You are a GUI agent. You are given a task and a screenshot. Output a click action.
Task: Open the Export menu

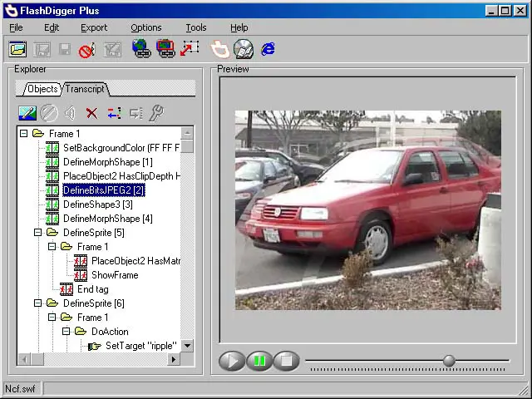coord(93,27)
